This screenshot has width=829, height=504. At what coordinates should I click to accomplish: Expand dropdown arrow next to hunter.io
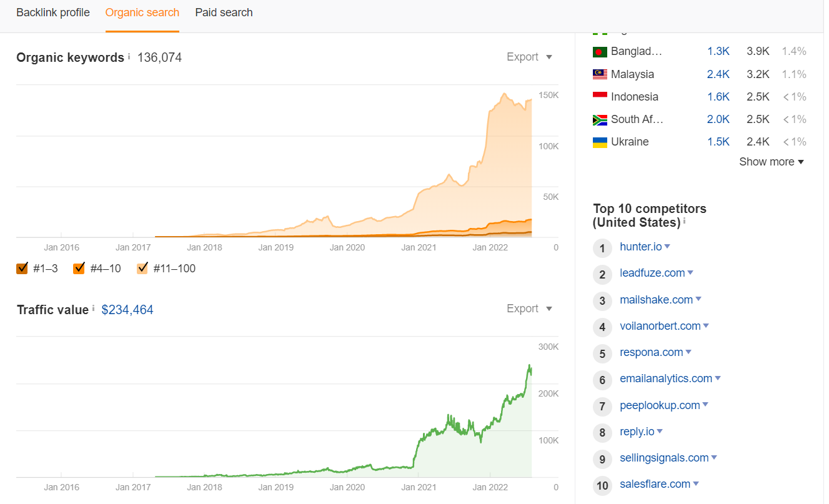tap(667, 247)
